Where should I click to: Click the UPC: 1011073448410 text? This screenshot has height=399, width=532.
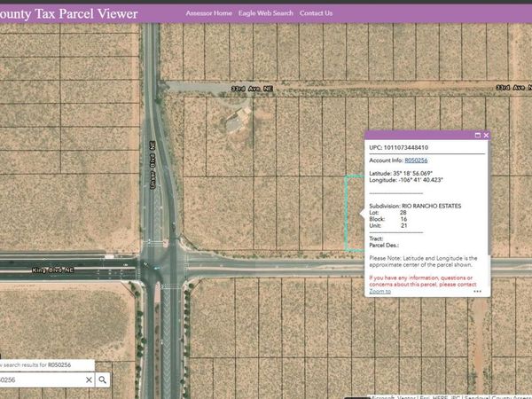point(398,147)
